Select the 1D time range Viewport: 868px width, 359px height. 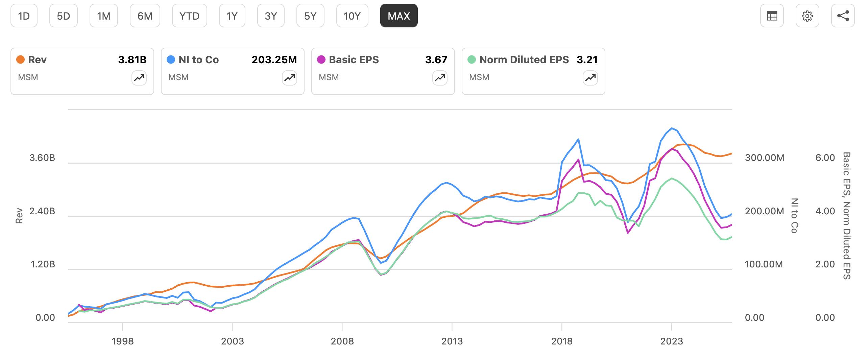pyautogui.click(x=24, y=16)
